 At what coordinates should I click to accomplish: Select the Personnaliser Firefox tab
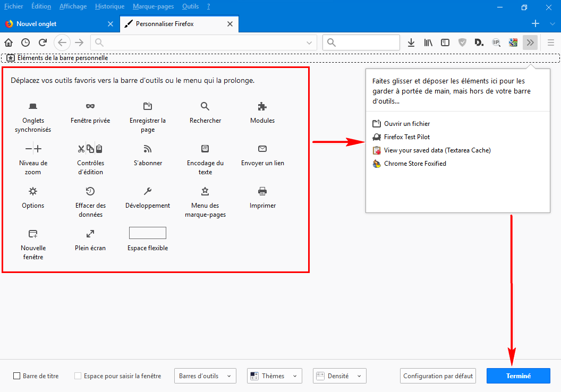pos(179,24)
